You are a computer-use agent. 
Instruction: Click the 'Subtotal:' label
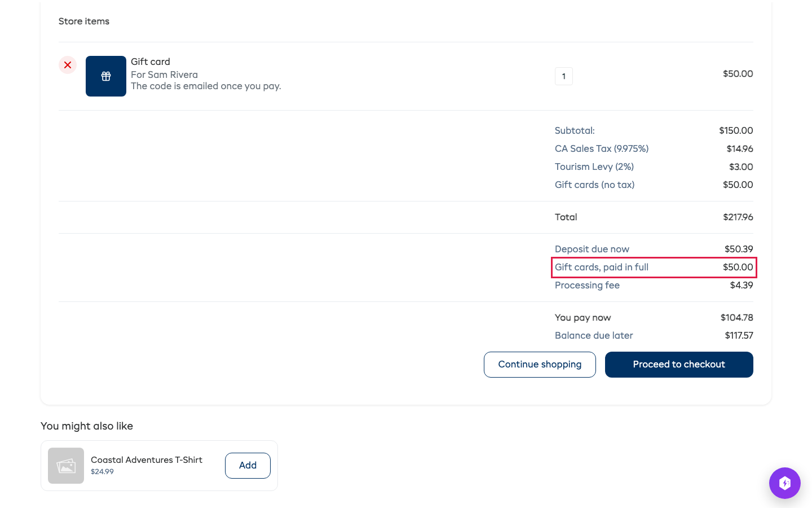tap(575, 130)
